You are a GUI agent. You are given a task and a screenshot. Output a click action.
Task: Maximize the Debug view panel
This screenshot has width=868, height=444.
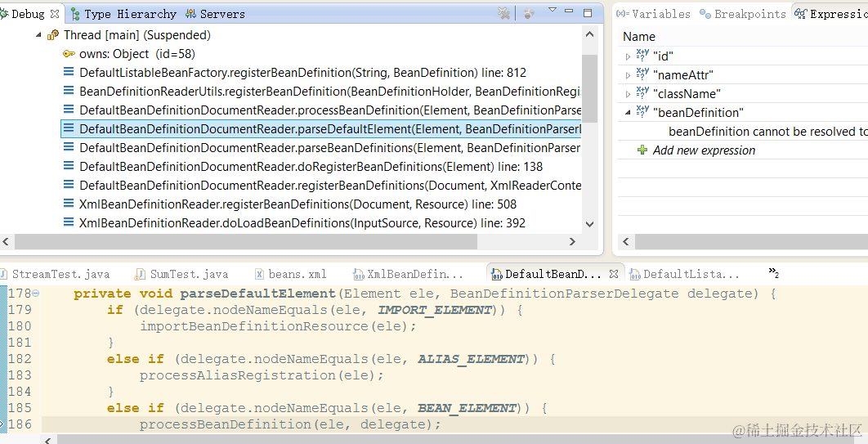588,13
